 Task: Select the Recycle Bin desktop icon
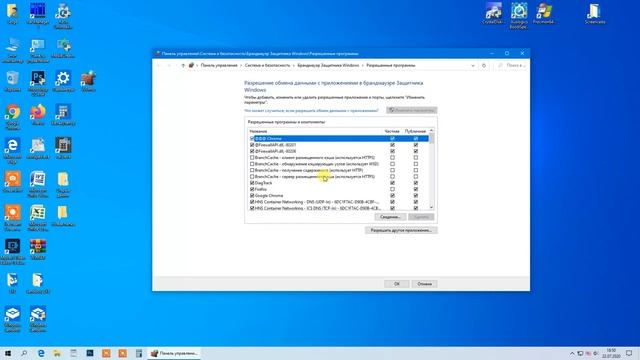coord(13,81)
